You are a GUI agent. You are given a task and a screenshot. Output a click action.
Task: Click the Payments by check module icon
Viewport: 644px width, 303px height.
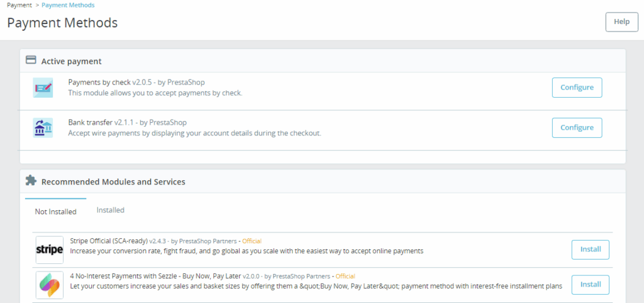(43, 88)
